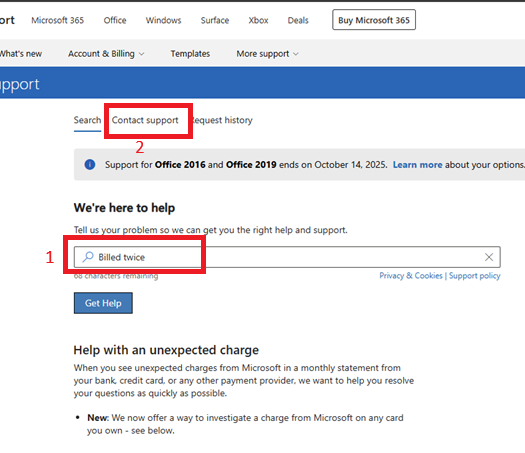Open the Privacy & Cookies link
Screen dimensions: 525x453
pyautogui.click(x=411, y=276)
